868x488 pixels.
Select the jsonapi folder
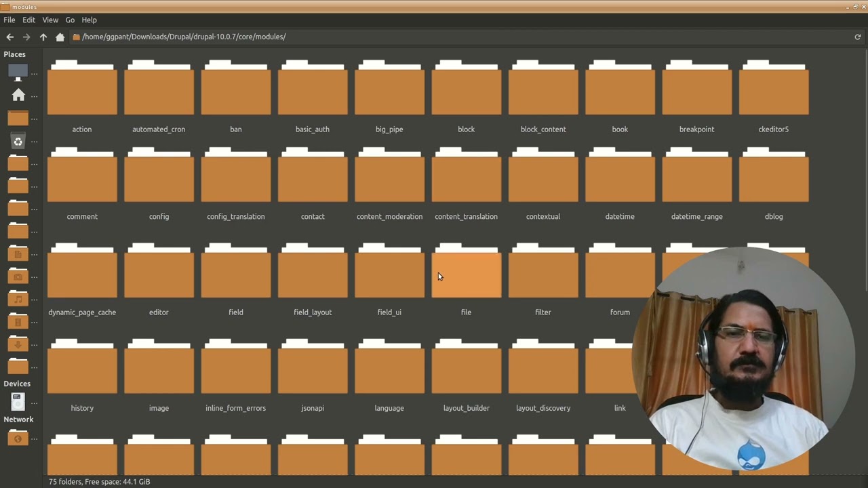[313, 367]
